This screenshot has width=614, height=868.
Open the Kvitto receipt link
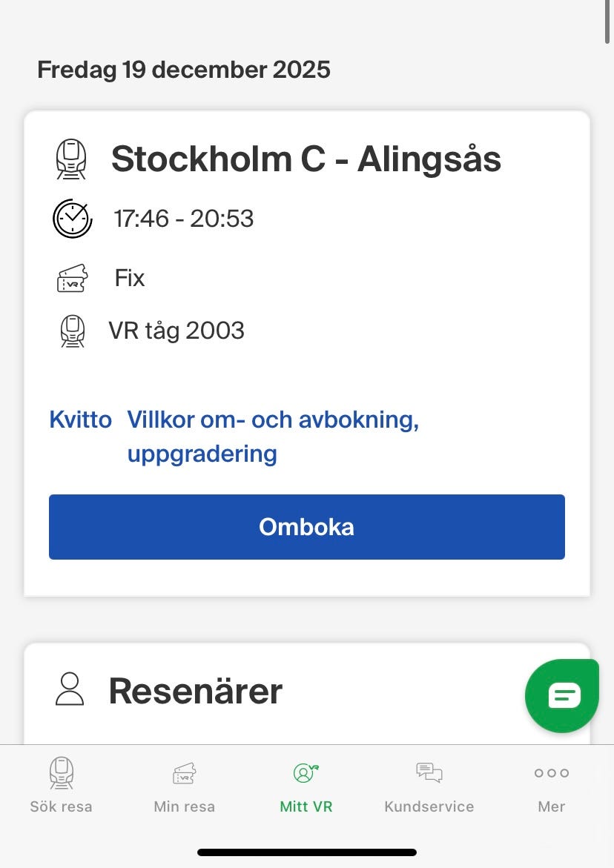80,420
